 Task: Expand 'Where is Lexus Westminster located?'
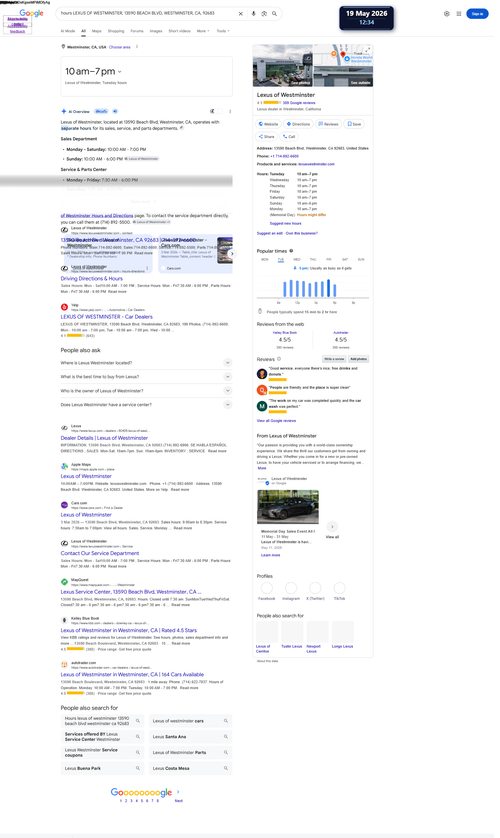click(146, 363)
